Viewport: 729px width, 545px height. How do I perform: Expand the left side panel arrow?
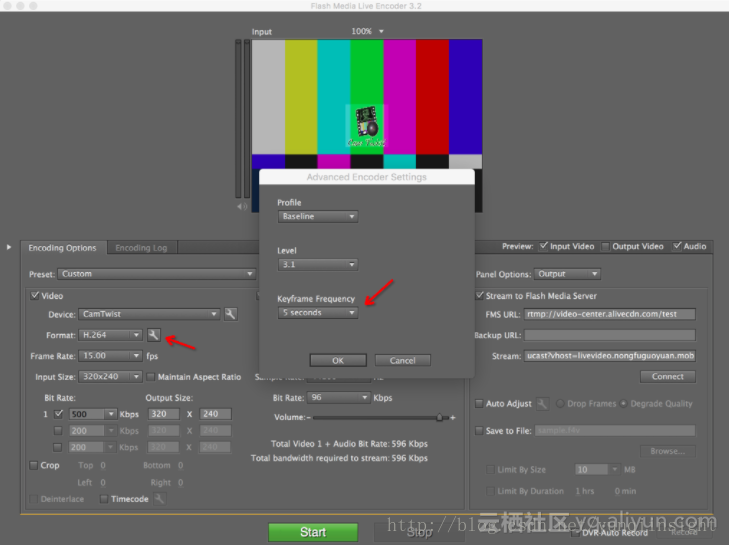click(x=9, y=247)
